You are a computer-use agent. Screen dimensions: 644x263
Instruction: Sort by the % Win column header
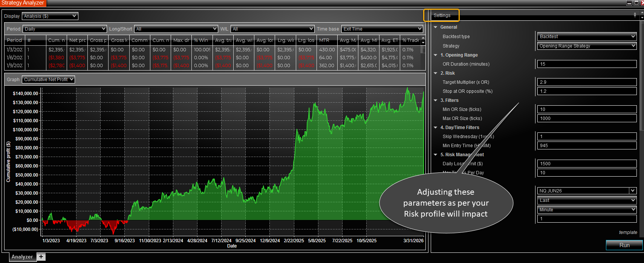tap(202, 40)
